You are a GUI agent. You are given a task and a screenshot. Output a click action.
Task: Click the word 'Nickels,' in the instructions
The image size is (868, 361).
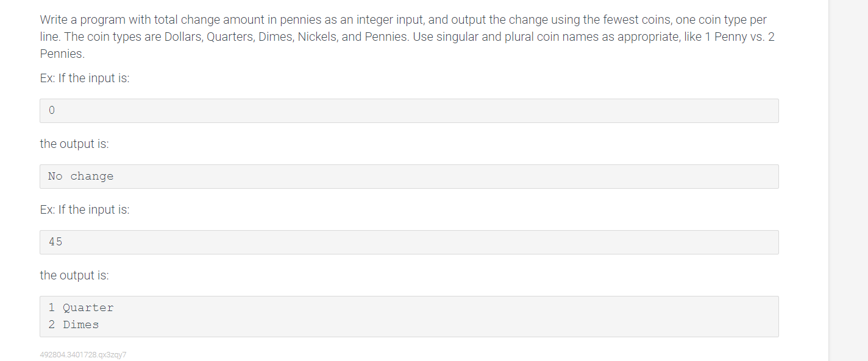point(318,37)
